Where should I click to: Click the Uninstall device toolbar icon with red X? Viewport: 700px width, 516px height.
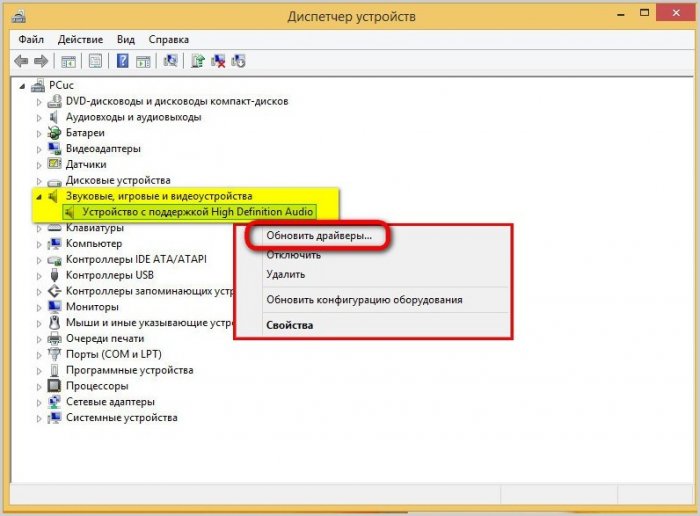(x=218, y=61)
